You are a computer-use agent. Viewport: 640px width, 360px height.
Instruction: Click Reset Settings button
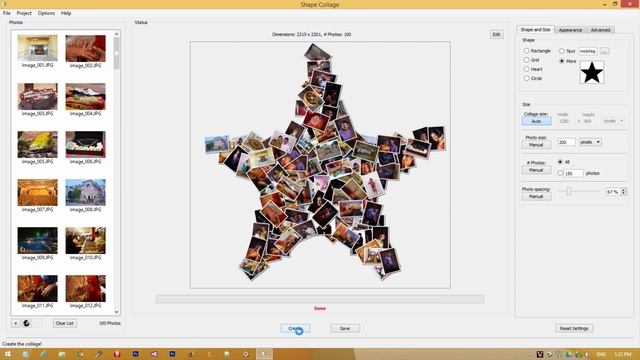point(574,328)
